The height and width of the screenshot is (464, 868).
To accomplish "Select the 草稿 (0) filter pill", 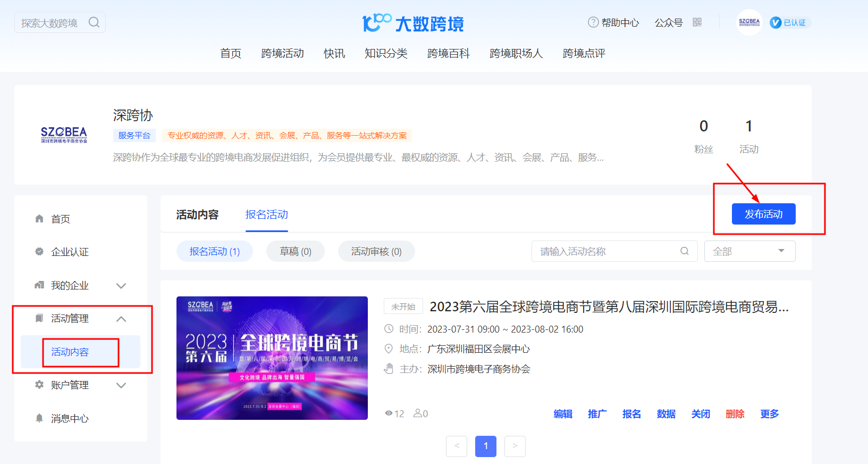I will (296, 251).
